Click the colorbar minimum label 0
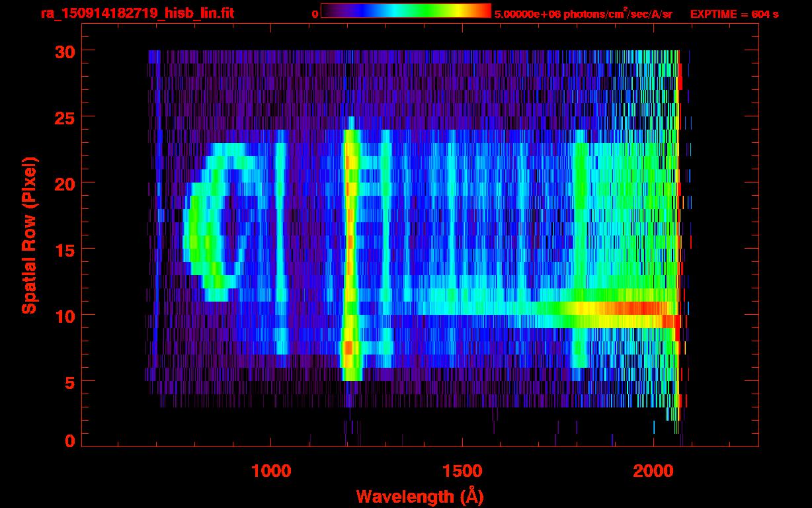 pos(315,14)
